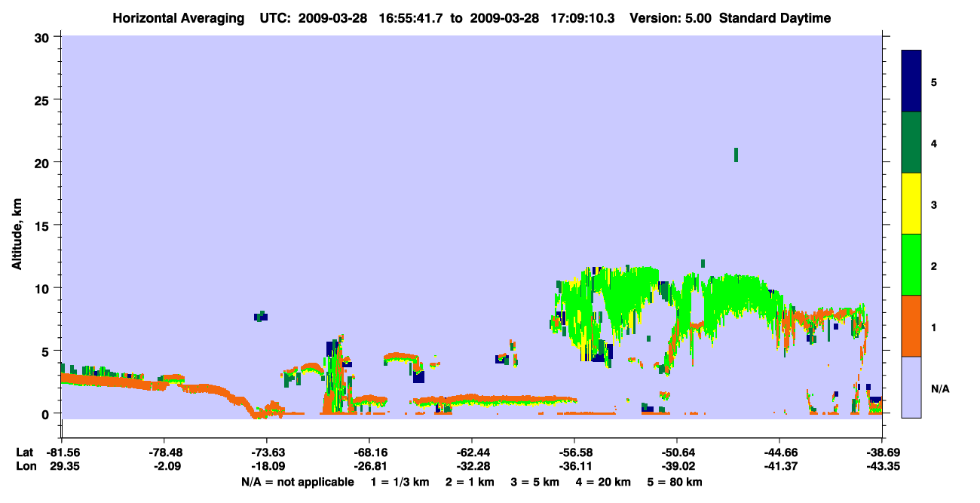The image size is (980, 503).
Task: Click 'Version: 5.00' in the title
Action: [670, 18]
